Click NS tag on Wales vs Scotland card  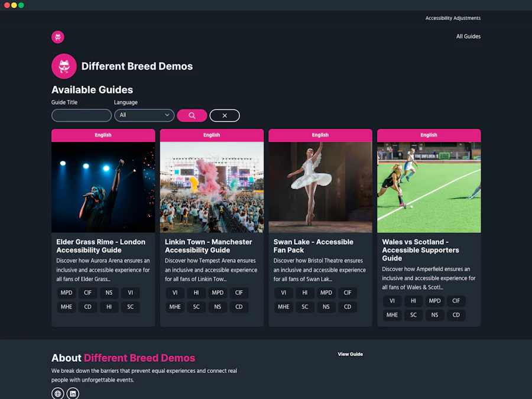434,315
